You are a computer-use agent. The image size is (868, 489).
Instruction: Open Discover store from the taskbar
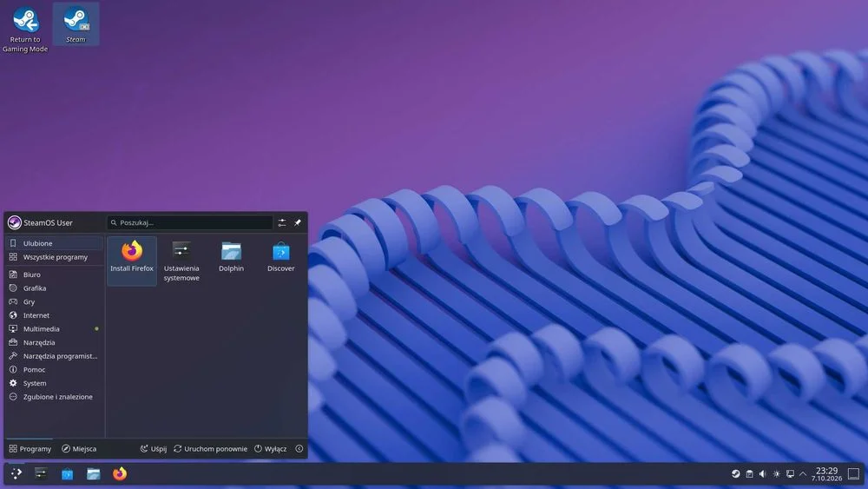pos(67,473)
